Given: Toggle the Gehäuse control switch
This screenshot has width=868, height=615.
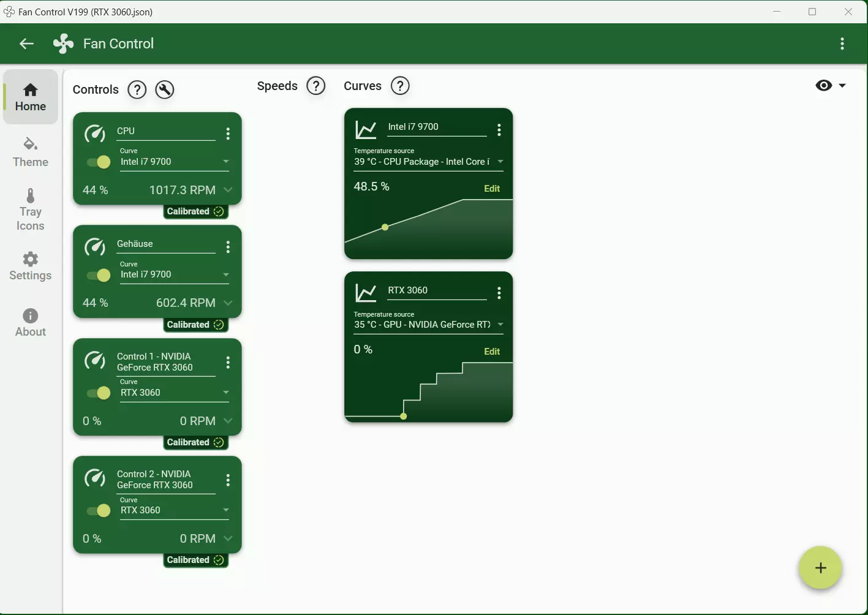Looking at the screenshot, I should coord(99,275).
